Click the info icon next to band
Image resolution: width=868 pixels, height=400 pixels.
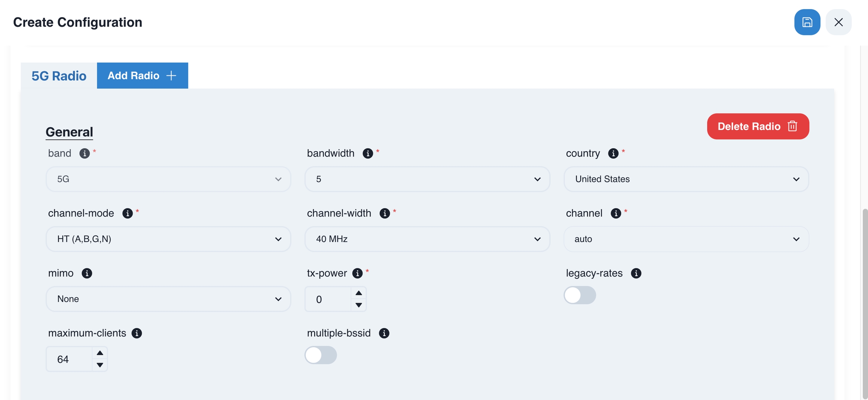pos(84,153)
